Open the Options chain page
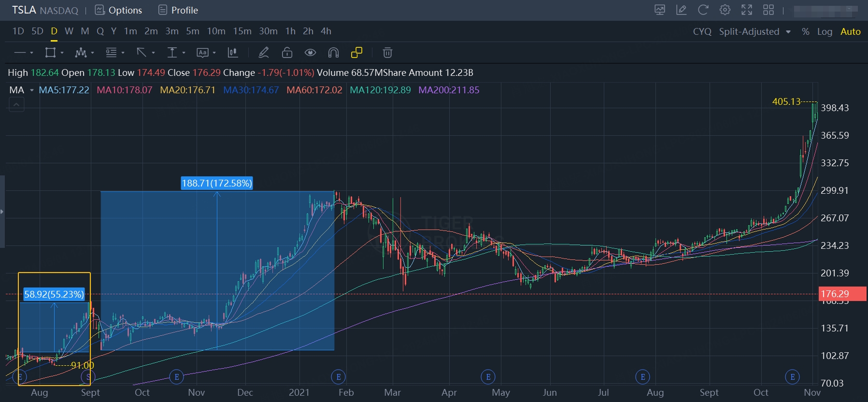Screen dimensions: 868x402 (x=118, y=10)
